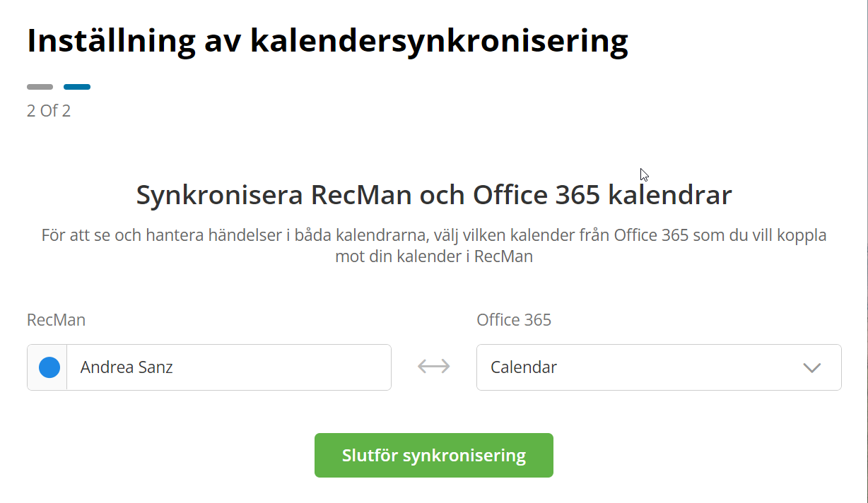Image resolution: width=868 pixels, height=503 pixels.
Task: Click the Office 365 label above the dropdown
Action: 514,320
